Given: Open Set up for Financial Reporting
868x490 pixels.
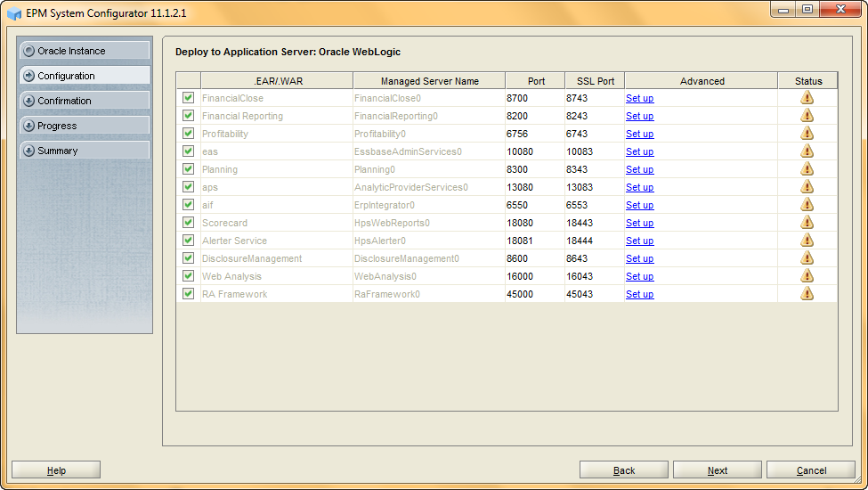Looking at the screenshot, I should pyautogui.click(x=639, y=116).
